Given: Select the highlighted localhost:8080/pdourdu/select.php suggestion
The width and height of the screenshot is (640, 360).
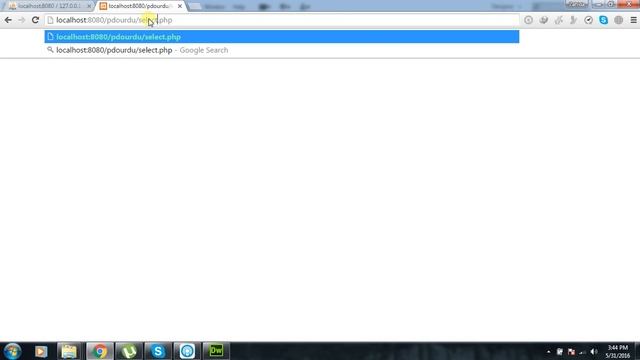Looking at the screenshot, I should point(282,37).
